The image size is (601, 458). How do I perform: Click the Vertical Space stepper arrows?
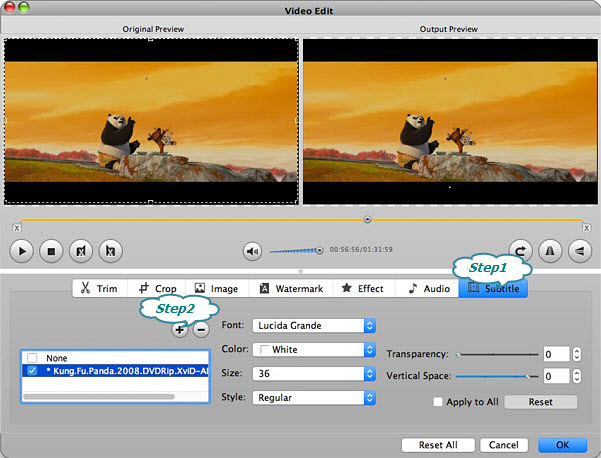576,376
